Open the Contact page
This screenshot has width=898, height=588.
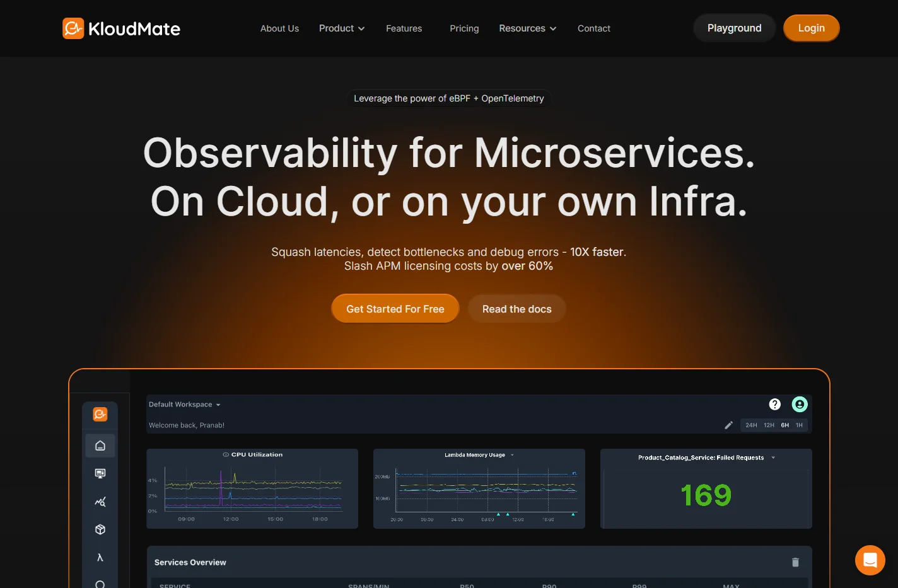pos(593,28)
